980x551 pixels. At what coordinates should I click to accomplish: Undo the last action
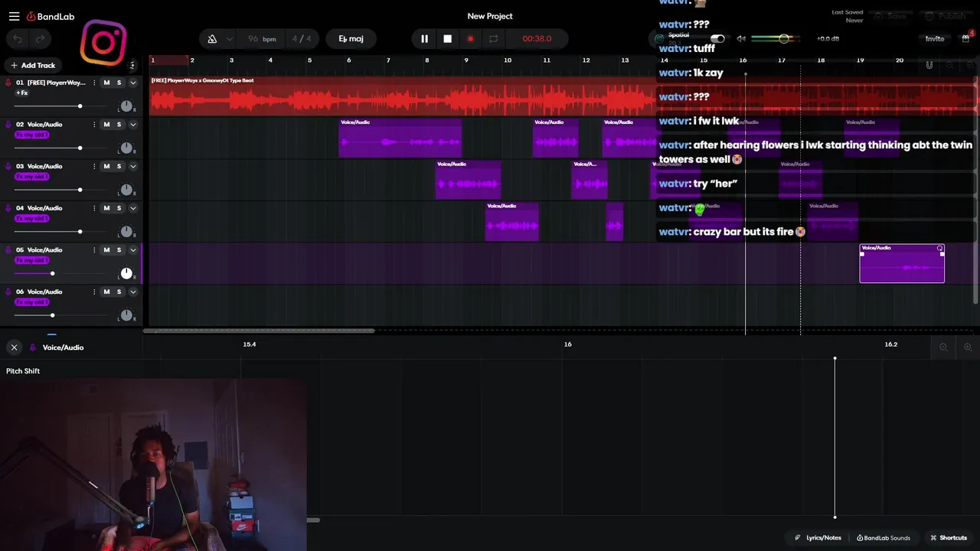click(18, 39)
